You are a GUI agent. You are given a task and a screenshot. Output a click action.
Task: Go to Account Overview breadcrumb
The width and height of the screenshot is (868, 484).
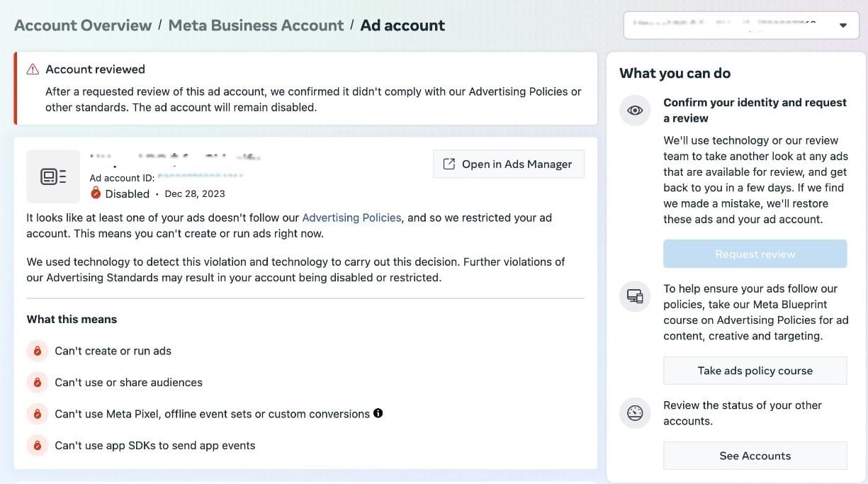click(x=83, y=26)
